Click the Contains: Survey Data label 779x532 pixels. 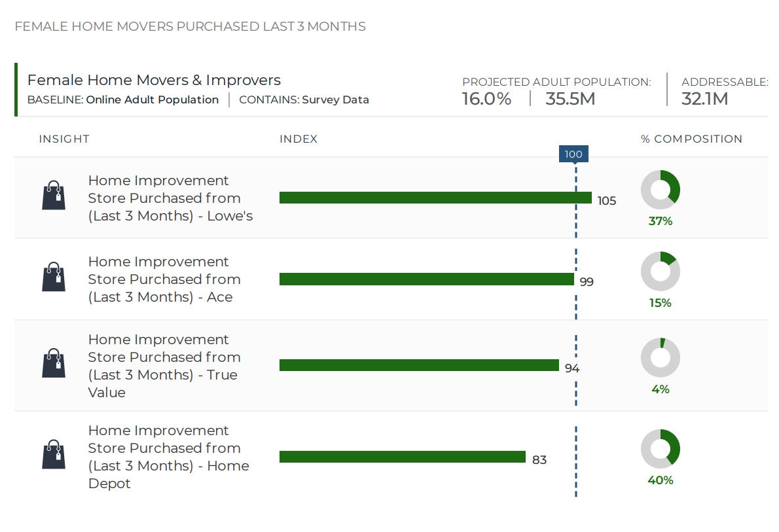pyautogui.click(x=304, y=100)
